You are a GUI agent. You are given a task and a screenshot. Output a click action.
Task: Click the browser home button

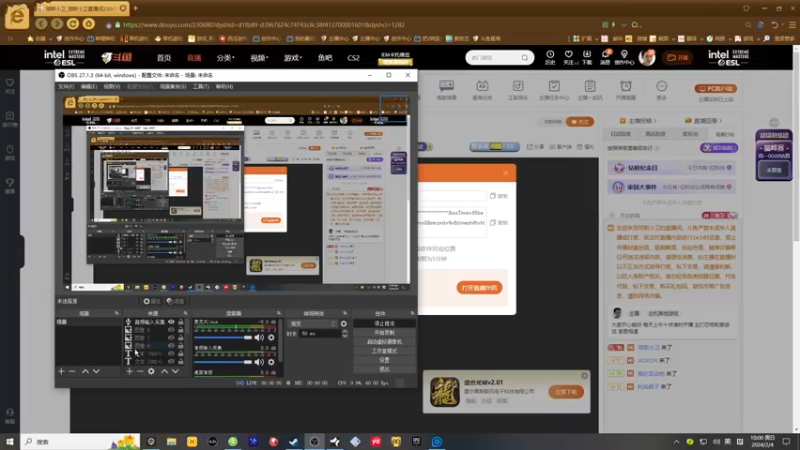coord(89,24)
